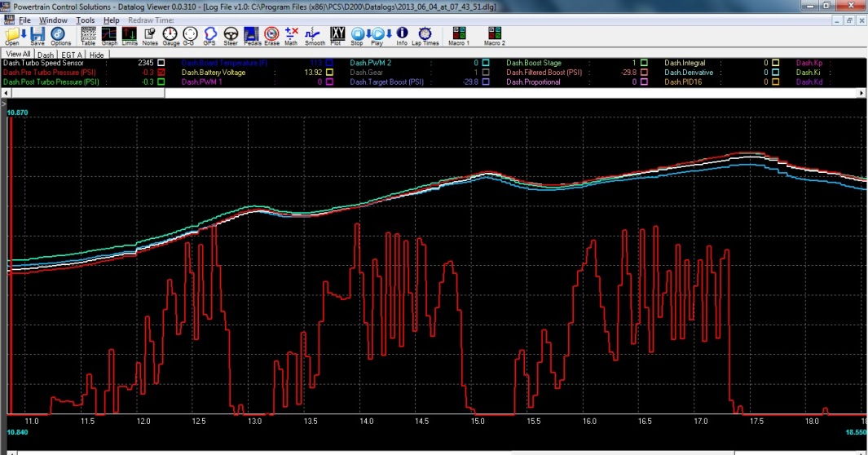Click the Steer wheel icon
The image size is (868, 455).
tap(231, 35)
